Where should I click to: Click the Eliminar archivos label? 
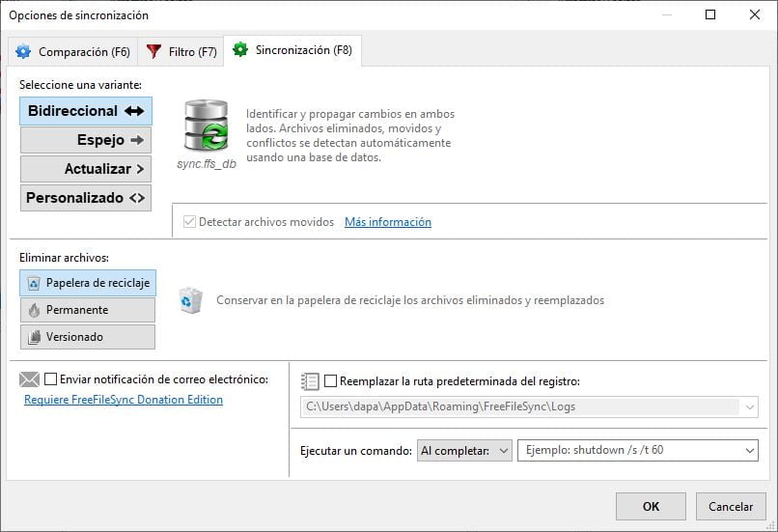[x=64, y=258]
